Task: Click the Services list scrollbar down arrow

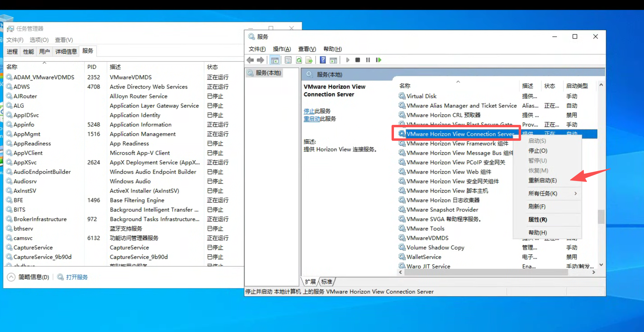Action: coord(601,265)
